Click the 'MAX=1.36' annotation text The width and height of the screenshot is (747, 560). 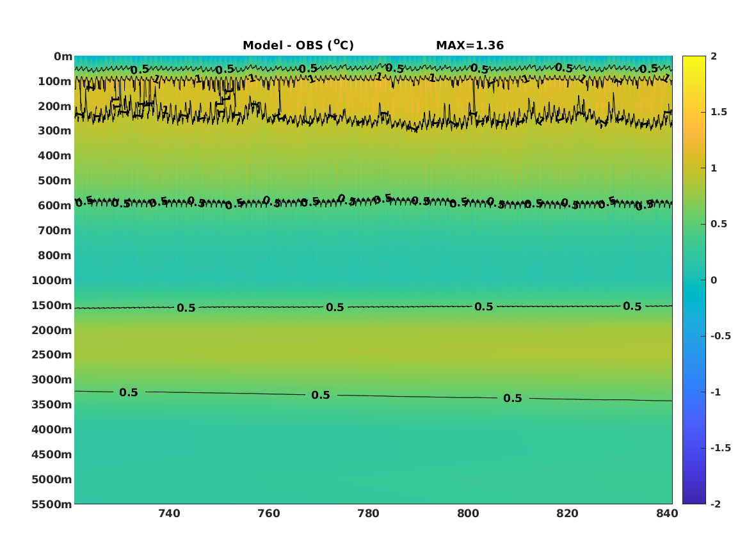click(470, 45)
